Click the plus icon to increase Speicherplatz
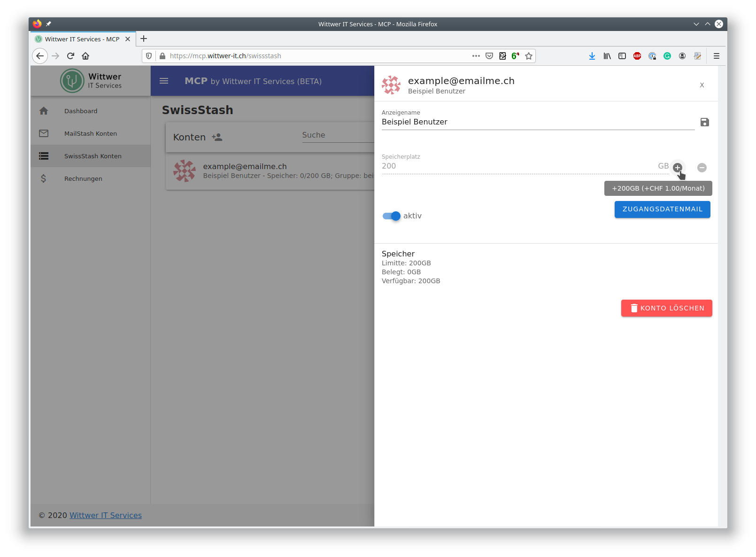 (x=677, y=167)
